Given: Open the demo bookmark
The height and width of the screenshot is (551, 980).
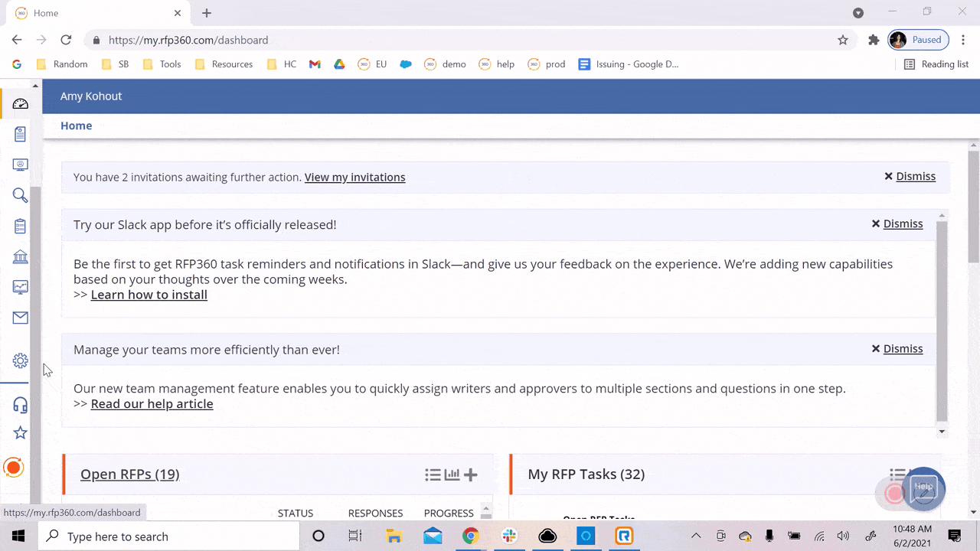Looking at the screenshot, I should point(446,64).
